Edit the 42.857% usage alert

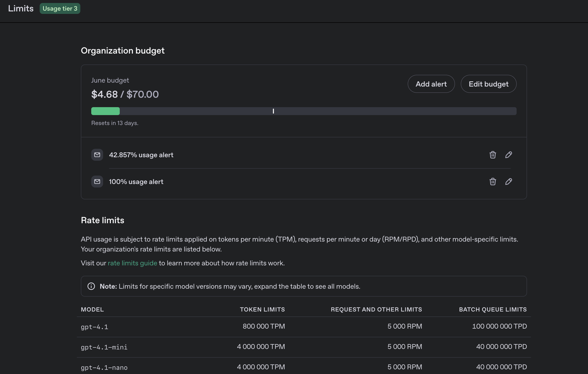pyautogui.click(x=508, y=155)
